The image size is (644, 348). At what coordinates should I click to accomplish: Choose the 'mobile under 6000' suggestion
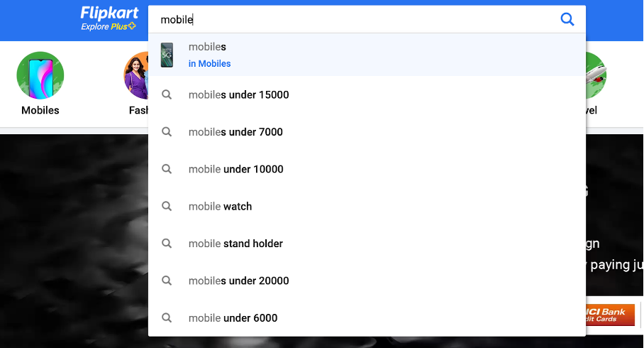[x=233, y=317]
